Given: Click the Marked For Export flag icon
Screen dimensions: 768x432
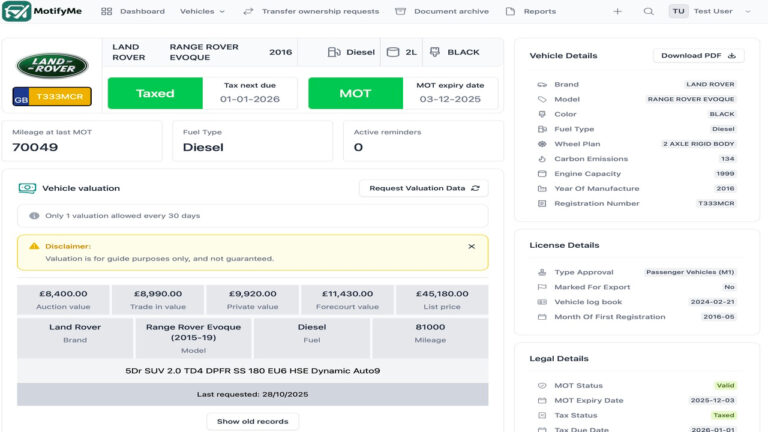Looking at the screenshot, I should click(x=542, y=287).
